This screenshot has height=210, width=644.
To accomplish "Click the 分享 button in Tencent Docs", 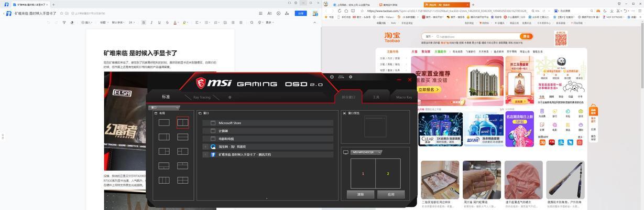I will click(x=301, y=13).
